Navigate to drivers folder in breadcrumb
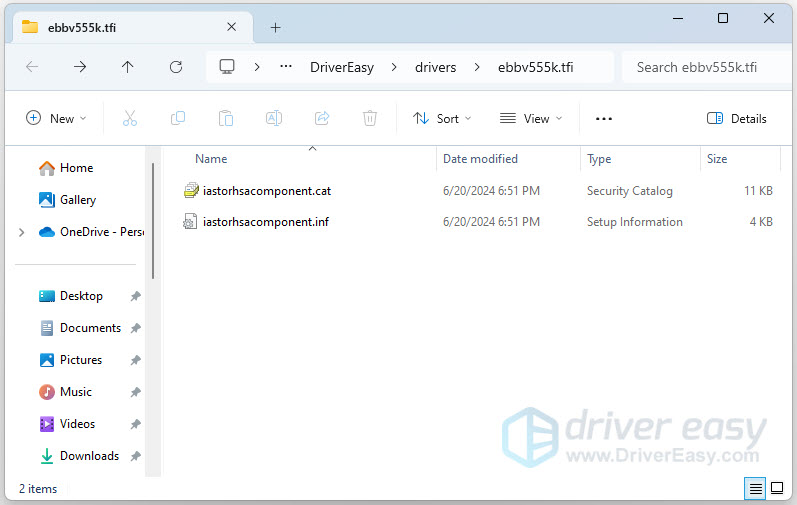797x505 pixels. click(x=435, y=67)
